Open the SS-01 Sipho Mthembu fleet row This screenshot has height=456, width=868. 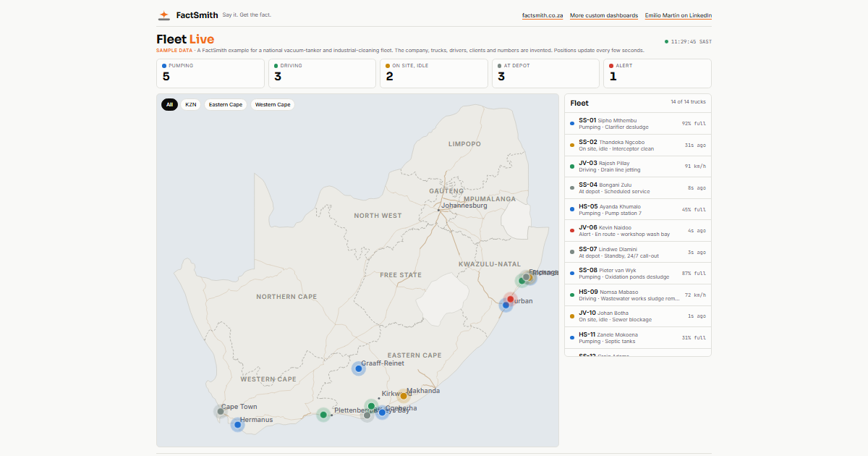(638, 124)
